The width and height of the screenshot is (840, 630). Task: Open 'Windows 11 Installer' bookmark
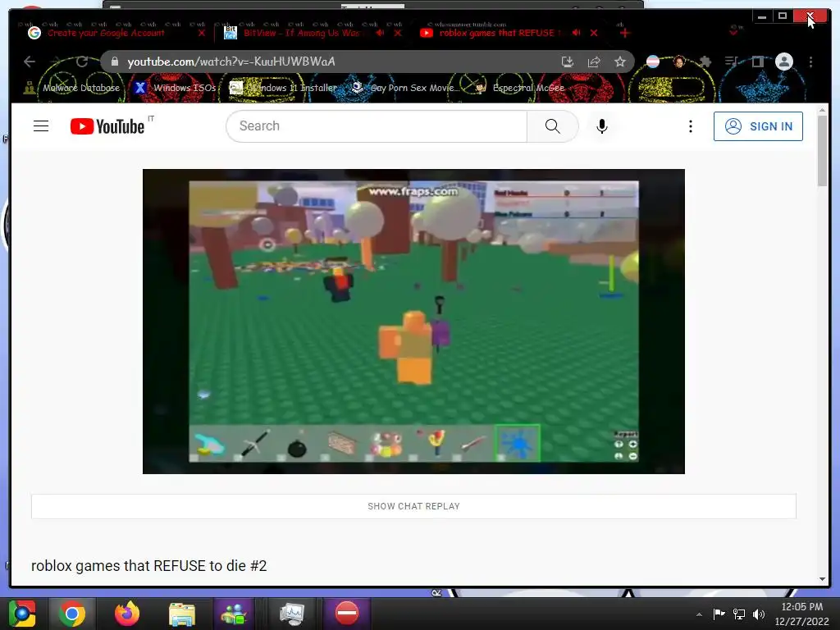[283, 88]
